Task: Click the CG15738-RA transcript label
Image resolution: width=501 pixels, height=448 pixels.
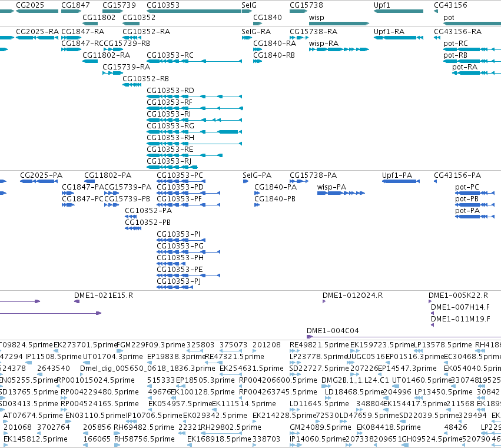Action: click(313, 32)
